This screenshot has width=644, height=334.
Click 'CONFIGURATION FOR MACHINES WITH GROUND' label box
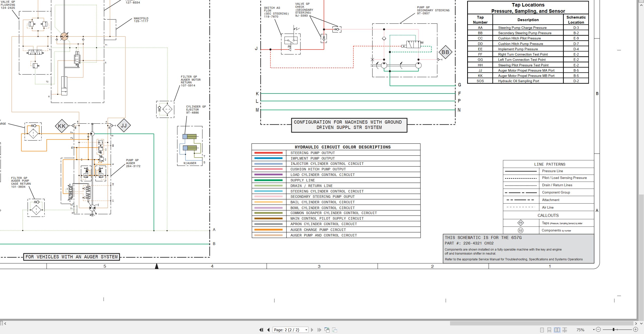pyautogui.click(x=349, y=125)
